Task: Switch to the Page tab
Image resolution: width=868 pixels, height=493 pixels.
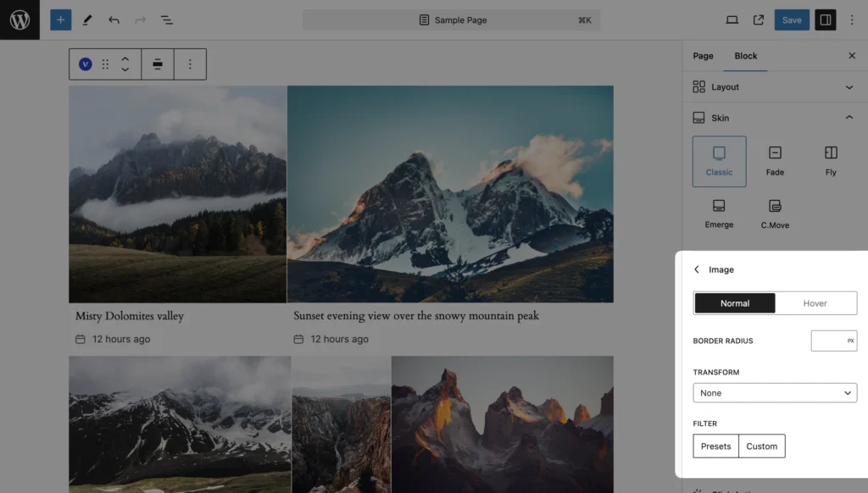Action: (703, 56)
